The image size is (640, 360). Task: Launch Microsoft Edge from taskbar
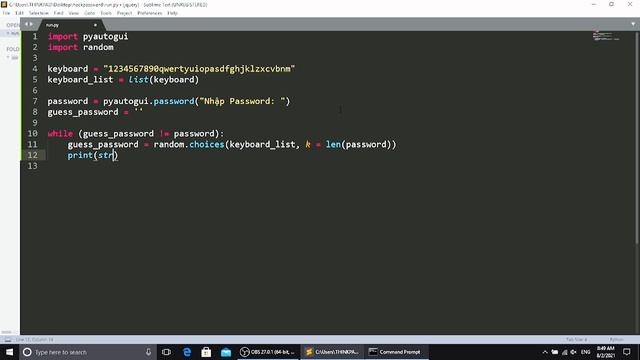pyautogui.click(x=187, y=352)
